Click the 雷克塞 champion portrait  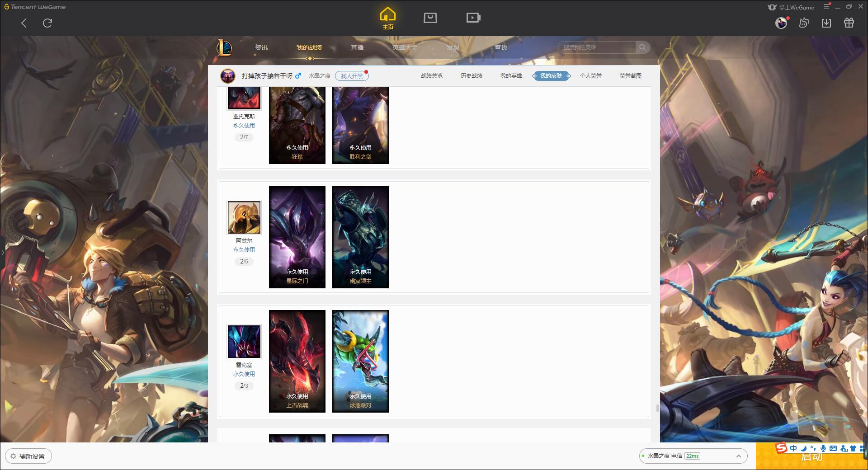pyautogui.click(x=244, y=342)
